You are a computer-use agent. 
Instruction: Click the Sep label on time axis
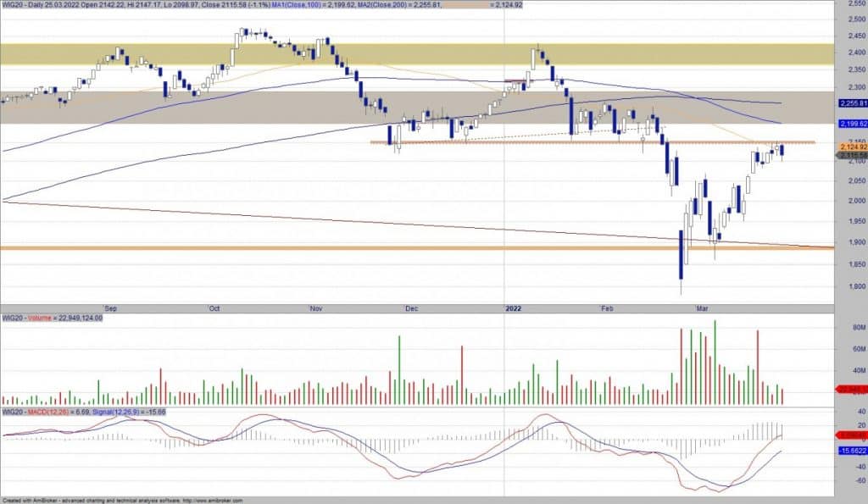pos(110,310)
